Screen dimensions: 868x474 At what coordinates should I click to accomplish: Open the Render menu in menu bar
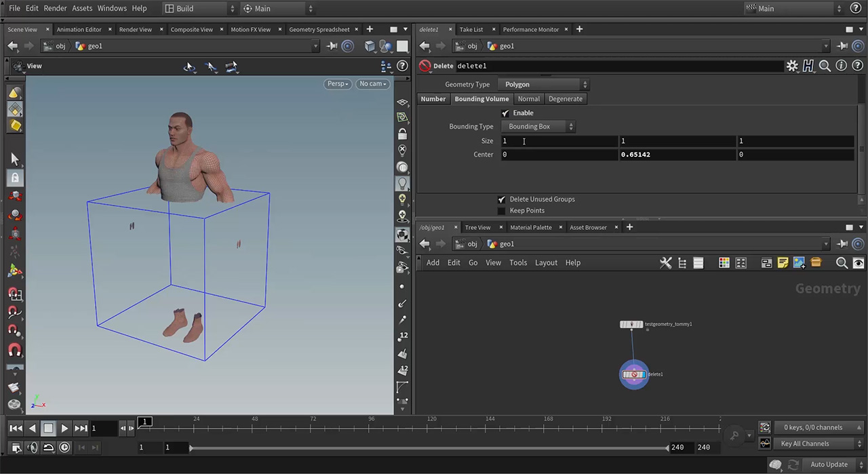point(55,8)
